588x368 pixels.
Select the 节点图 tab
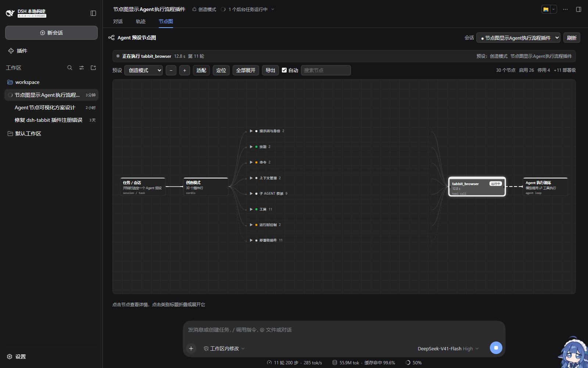[x=166, y=21]
